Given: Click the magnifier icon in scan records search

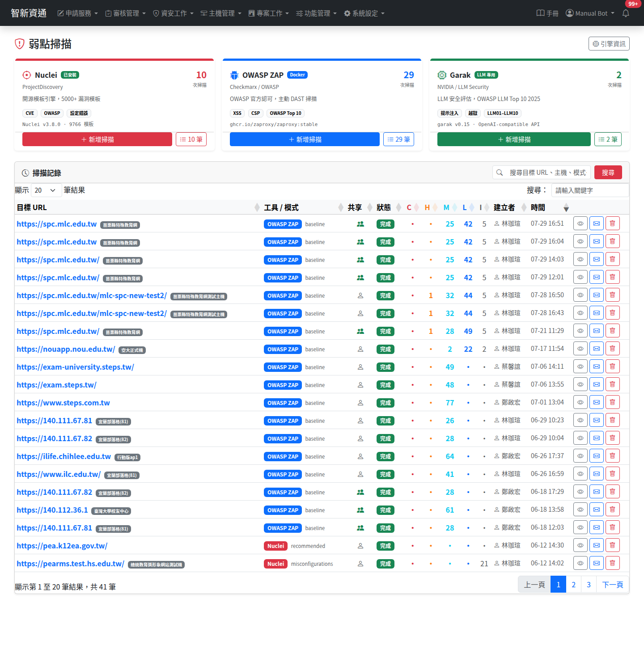Looking at the screenshot, I should [500, 173].
